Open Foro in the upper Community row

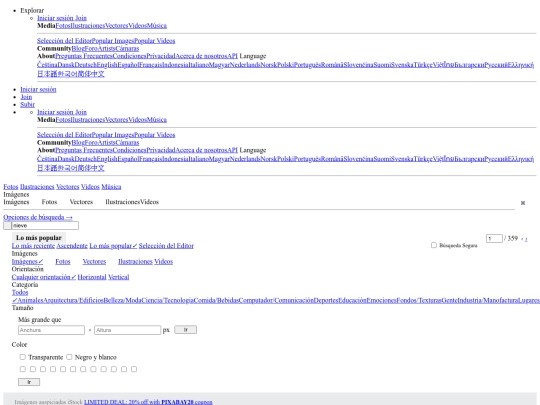pyautogui.click(x=91, y=48)
